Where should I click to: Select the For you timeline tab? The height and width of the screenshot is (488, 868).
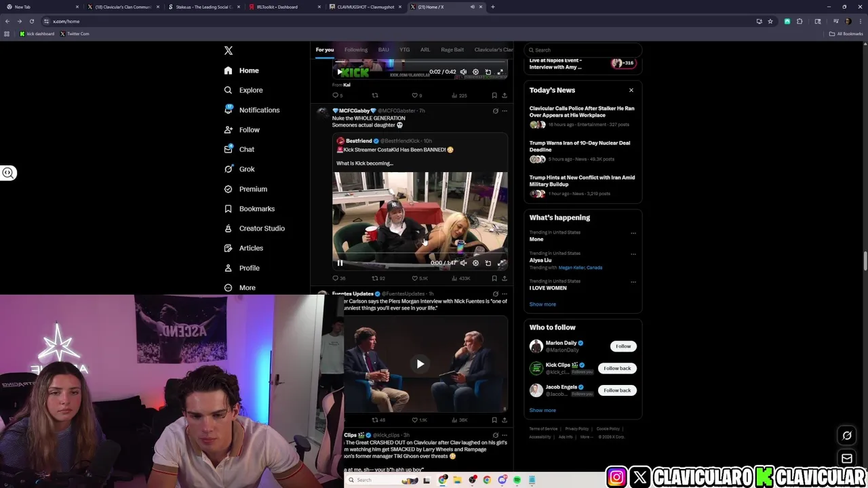click(x=325, y=49)
